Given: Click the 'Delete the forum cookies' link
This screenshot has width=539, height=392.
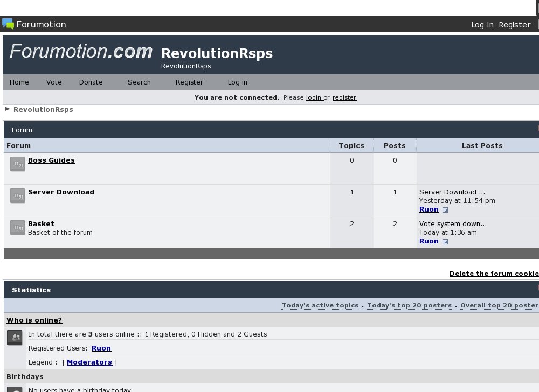Looking at the screenshot, I should point(494,274).
